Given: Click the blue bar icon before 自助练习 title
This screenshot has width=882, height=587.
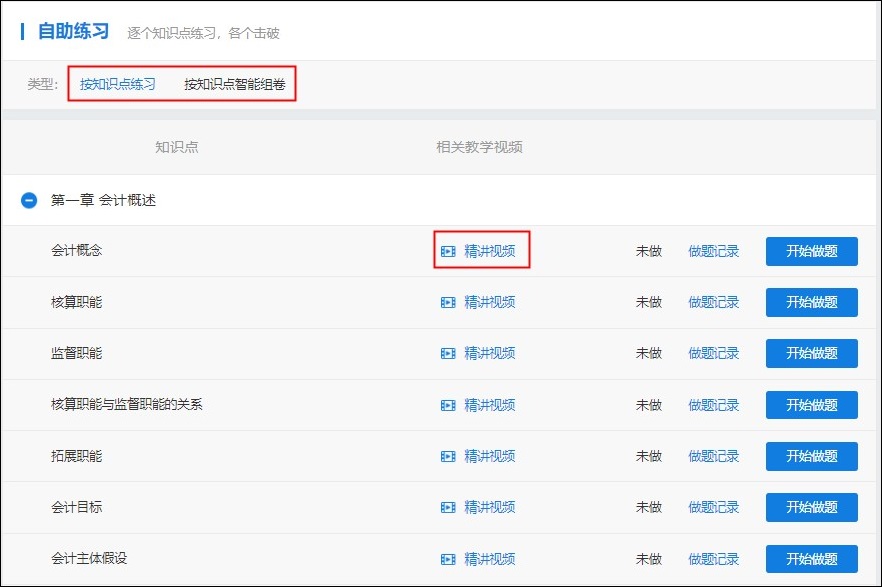Looking at the screenshot, I should (x=25, y=30).
